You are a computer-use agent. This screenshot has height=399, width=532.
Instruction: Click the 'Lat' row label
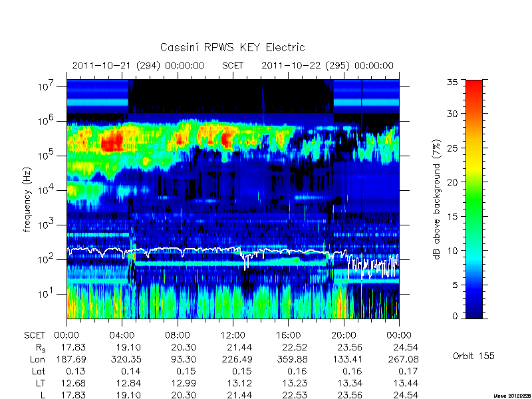tap(39, 372)
